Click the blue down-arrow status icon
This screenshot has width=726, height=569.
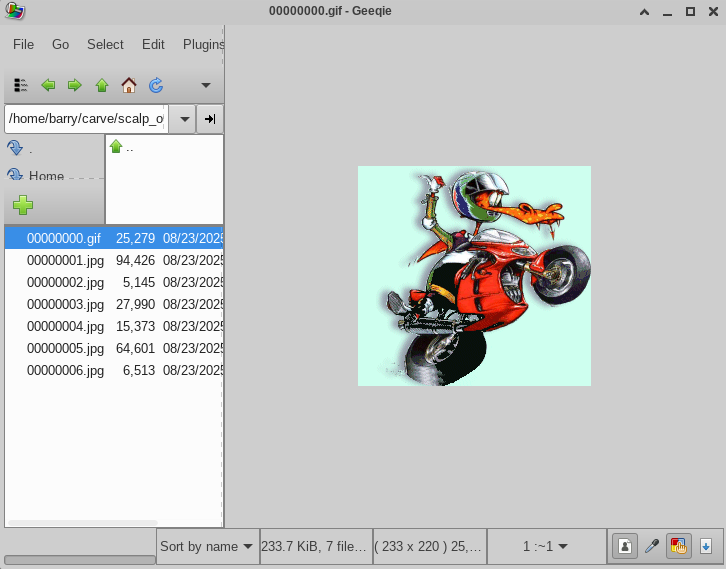(x=705, y=546)
